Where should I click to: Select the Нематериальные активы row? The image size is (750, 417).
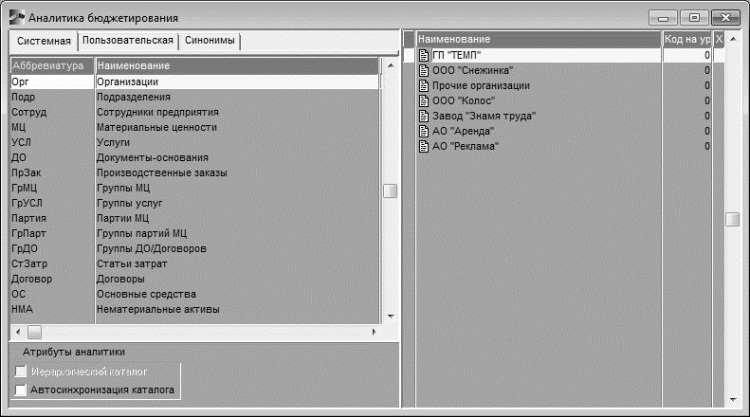[x=195, y=309]
